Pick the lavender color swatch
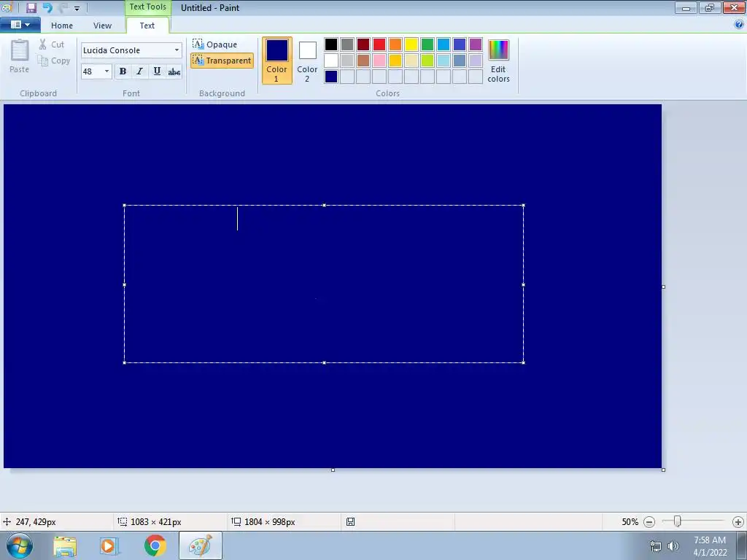 [x=476, y=61]
